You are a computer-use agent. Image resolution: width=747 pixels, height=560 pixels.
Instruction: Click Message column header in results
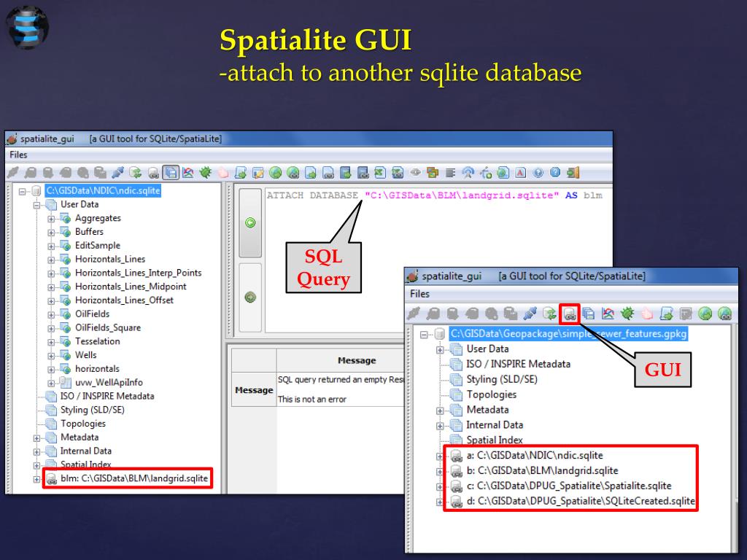tap(357, 360)
